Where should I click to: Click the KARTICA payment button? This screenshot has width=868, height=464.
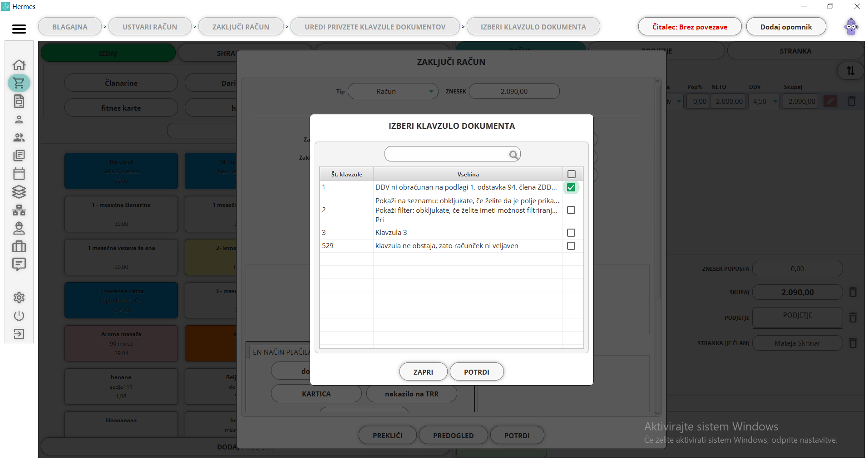pyautogui.click(x=316, y=394)
